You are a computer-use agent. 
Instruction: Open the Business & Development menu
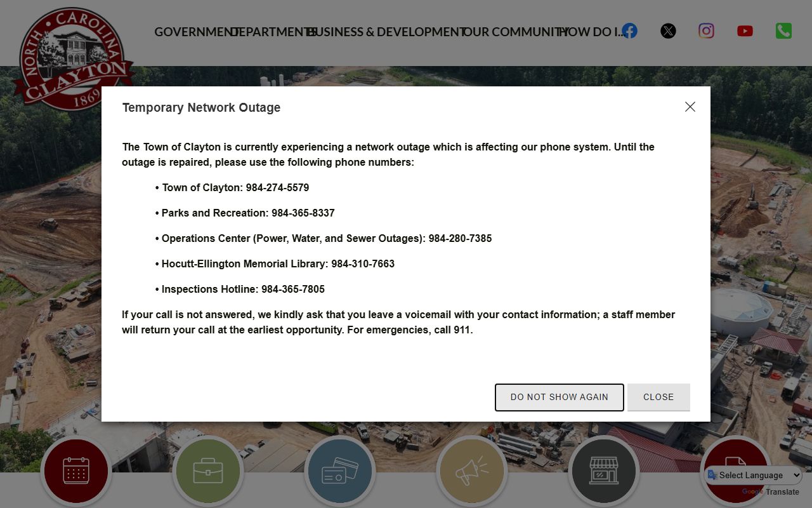point(387,32)
